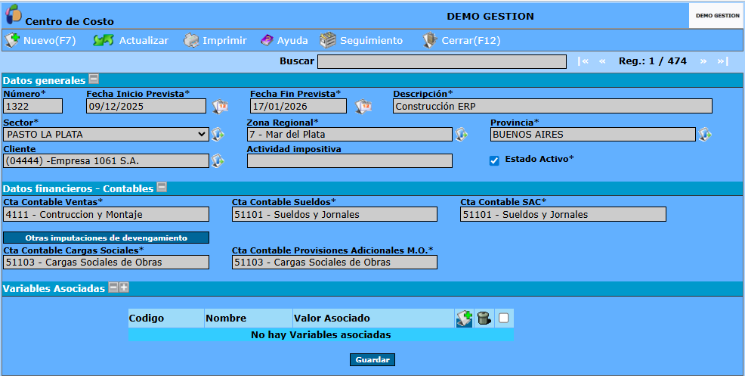Click the Cerrar(F12) close icon
This screenshot has width=745, height=376.
pyautogui.click(x=430, y=40)
